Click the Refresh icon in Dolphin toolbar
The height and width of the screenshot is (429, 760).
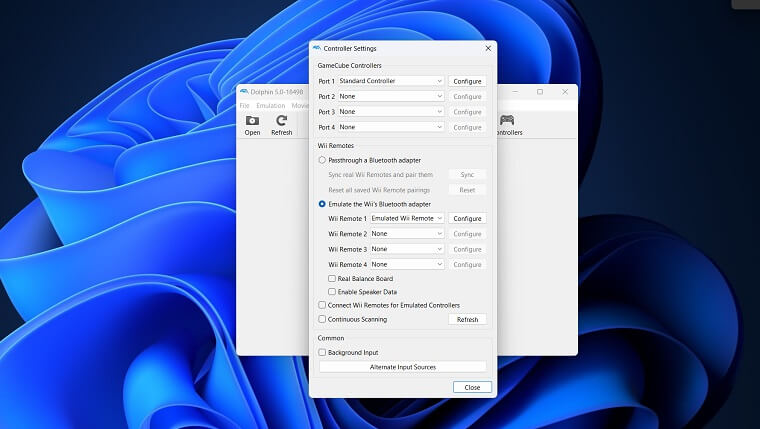[x=282, y=126]
